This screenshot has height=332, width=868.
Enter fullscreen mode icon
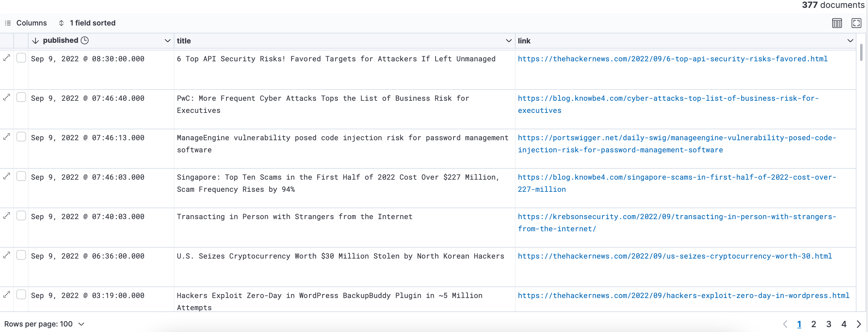click(856, 23)
